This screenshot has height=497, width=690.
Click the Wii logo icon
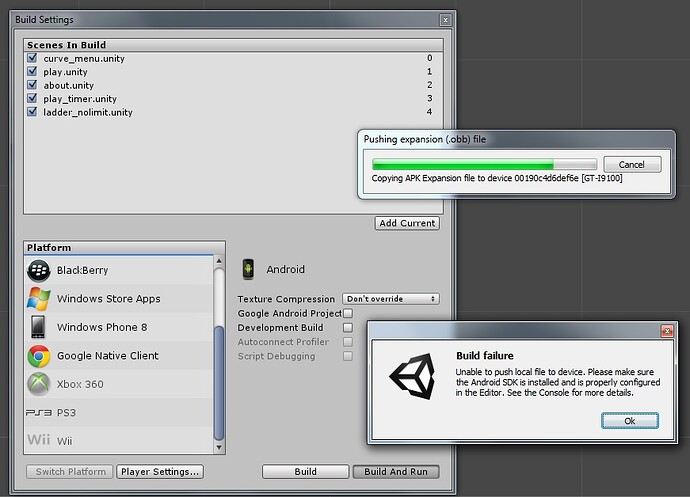39,439
